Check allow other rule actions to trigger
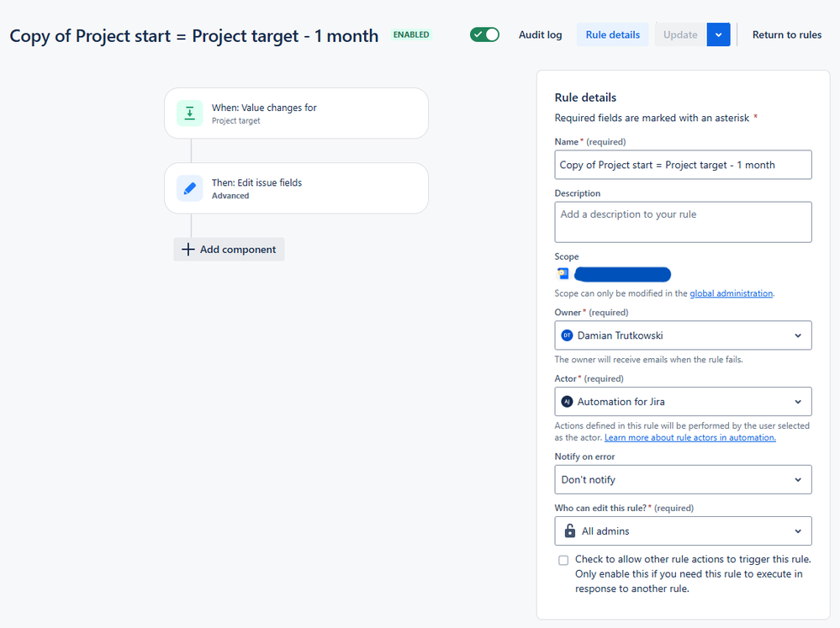Image resolution: width=840 pixels, height=628 pixels. [x=563, y=560]
